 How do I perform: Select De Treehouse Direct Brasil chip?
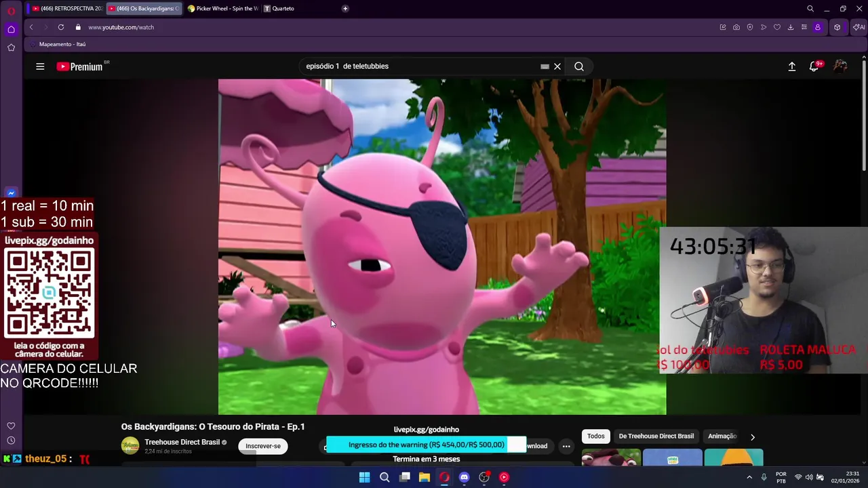(656, 436)
